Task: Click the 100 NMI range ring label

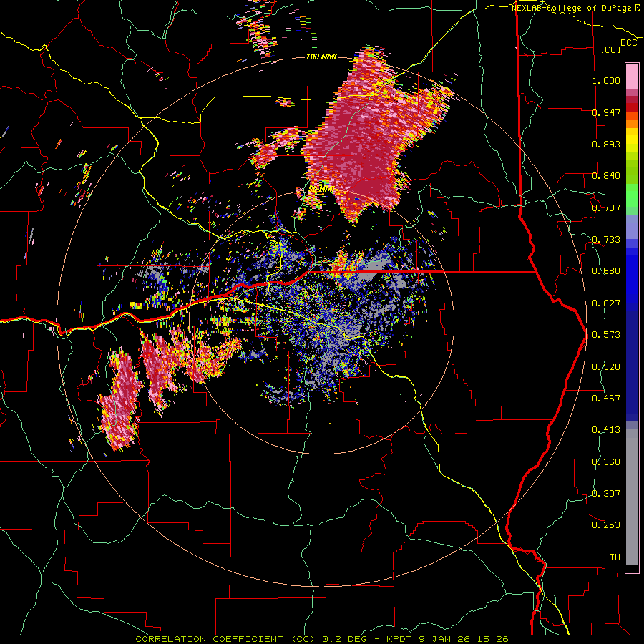Action: pyautogui.click(x=321, y=57)
